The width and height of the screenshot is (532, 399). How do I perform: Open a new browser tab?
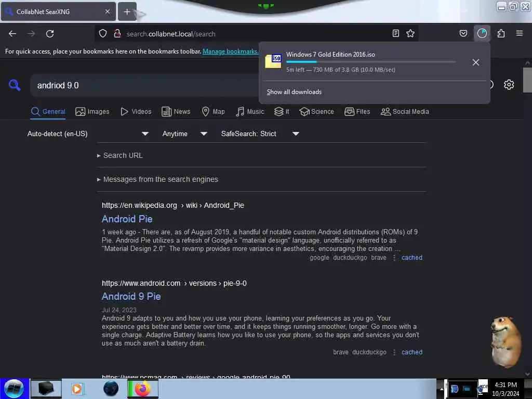[127, 11]
